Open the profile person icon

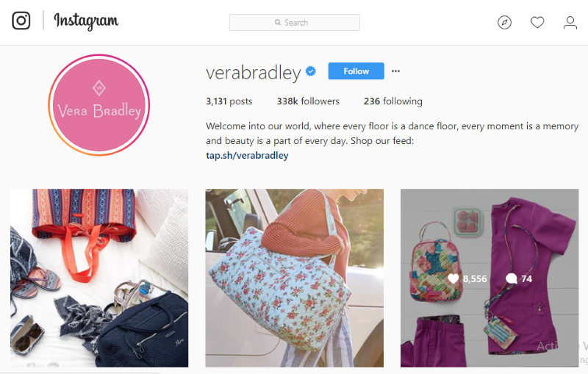570,23
